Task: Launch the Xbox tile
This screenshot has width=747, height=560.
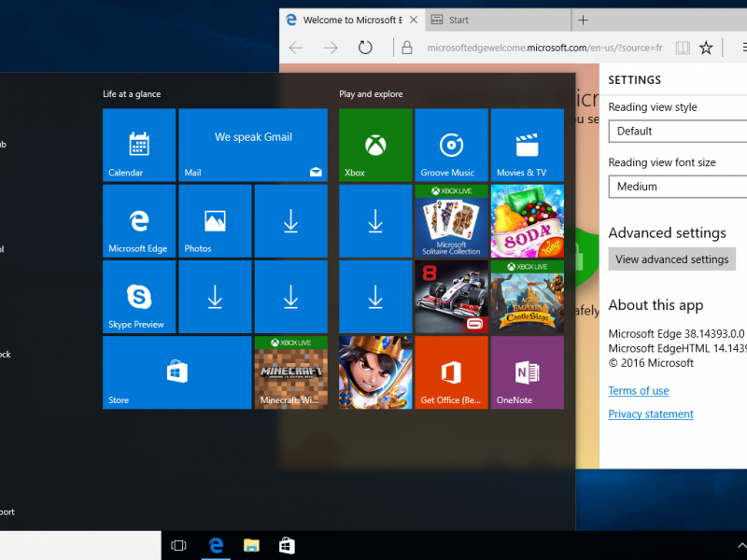Action: [x=375, y=145]
